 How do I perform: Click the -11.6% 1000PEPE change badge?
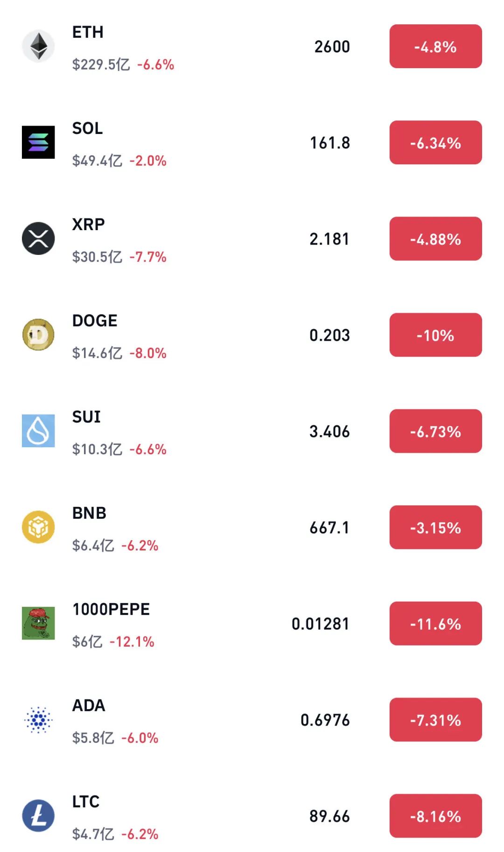coord(435,624)
